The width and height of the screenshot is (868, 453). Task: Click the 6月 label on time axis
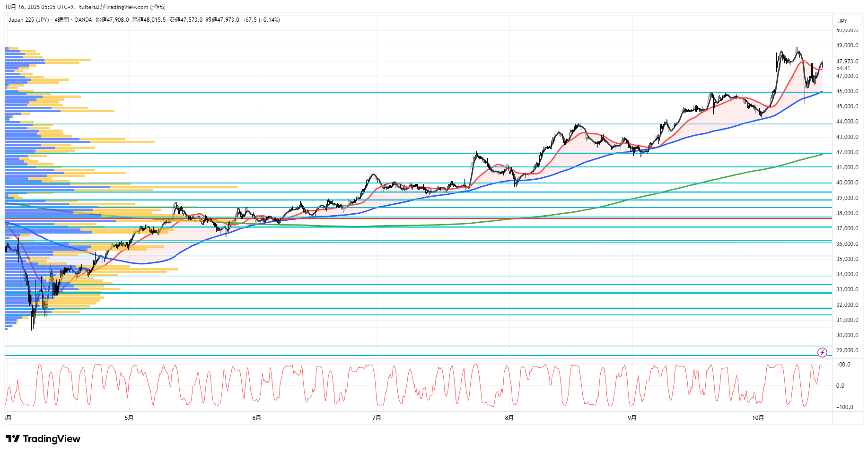pyautogui.click(x=256, y=418)
